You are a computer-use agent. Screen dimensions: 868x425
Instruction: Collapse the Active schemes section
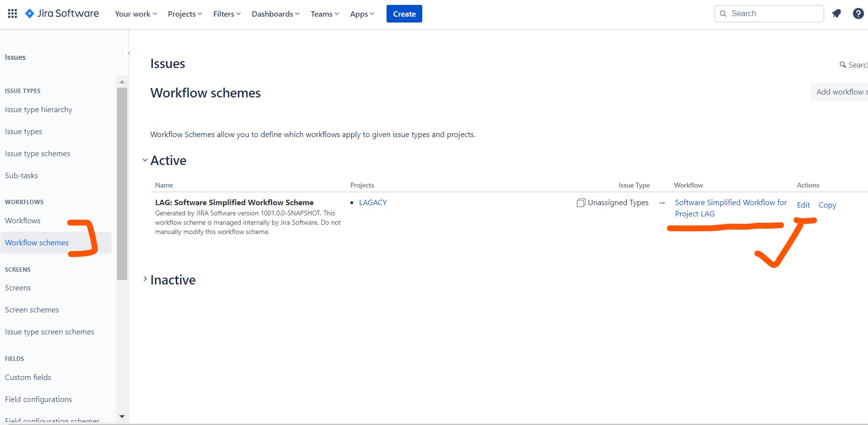[x=145, y=161]
